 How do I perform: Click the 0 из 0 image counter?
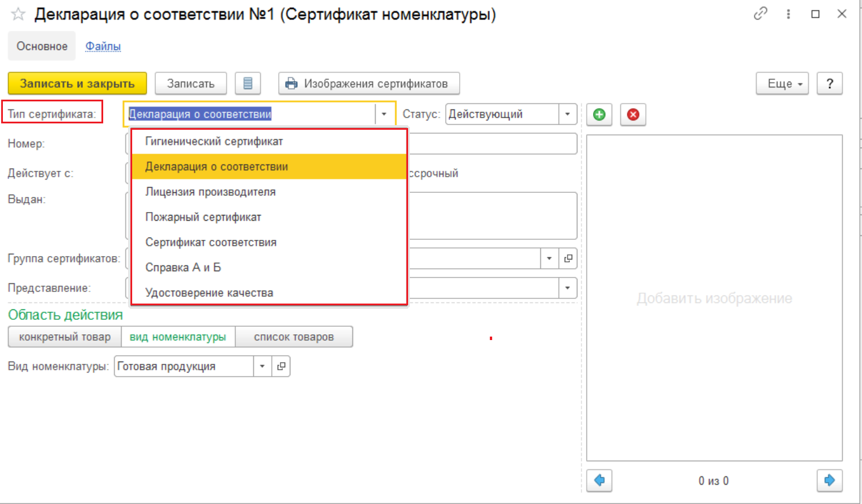tap(714, 481)
